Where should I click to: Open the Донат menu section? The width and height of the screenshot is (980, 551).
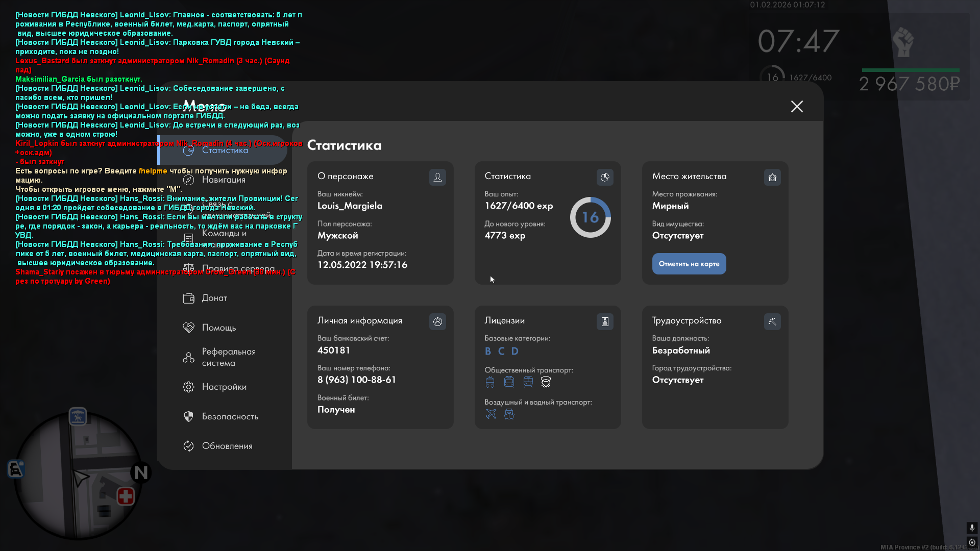[214, 298]
